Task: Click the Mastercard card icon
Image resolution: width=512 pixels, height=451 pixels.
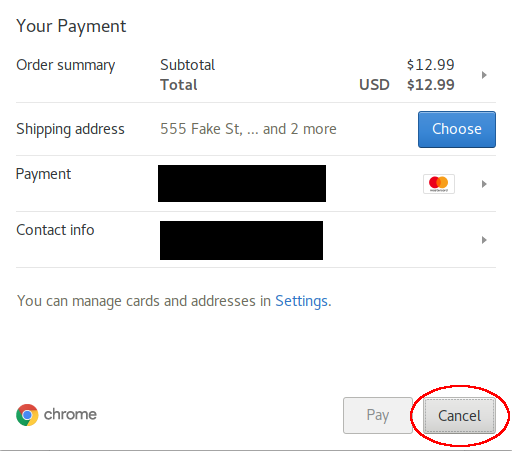Action: point(439,184)
